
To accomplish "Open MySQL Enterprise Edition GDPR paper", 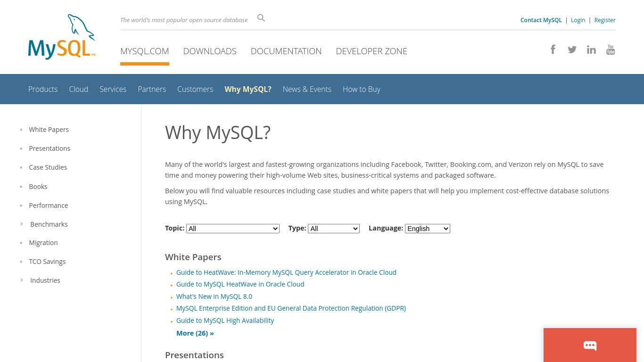I will [291, 308].
